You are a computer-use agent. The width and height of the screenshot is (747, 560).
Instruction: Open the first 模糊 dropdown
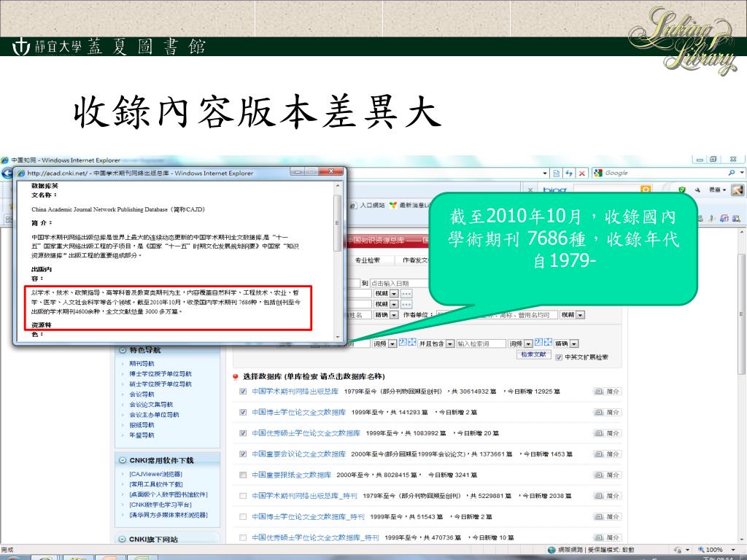tap(394, 294)
